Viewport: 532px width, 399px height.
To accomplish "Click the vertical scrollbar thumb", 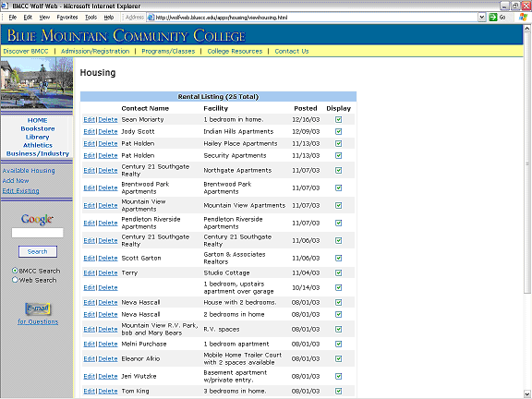I will (x=526, y=163).
